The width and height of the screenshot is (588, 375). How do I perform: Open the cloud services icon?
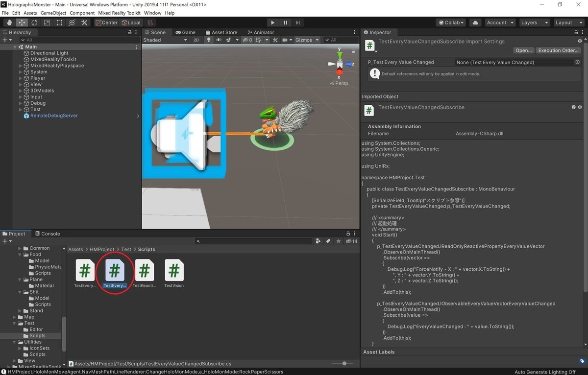[475, 23]
